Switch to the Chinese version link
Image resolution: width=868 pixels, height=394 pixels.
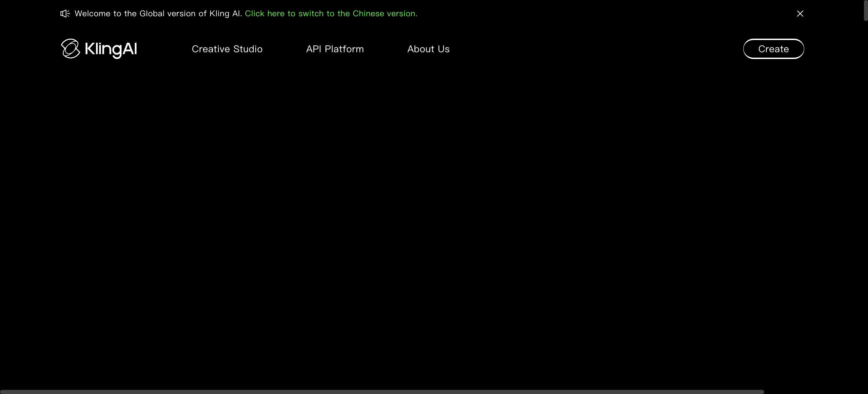331,14
